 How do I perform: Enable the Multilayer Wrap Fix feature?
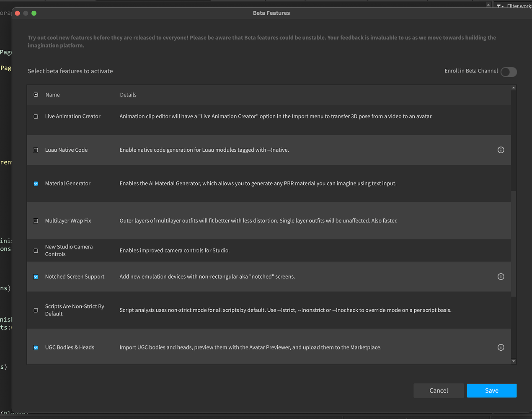[x=36, y=220]
